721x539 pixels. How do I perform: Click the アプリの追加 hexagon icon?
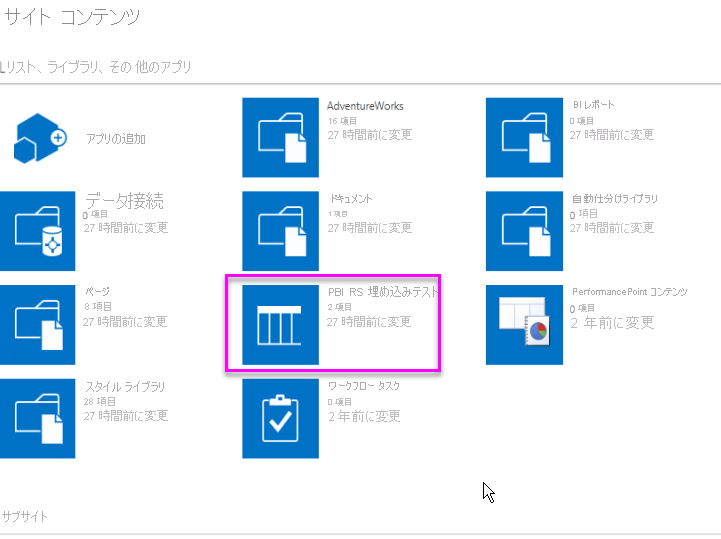(x=40, y=138)
